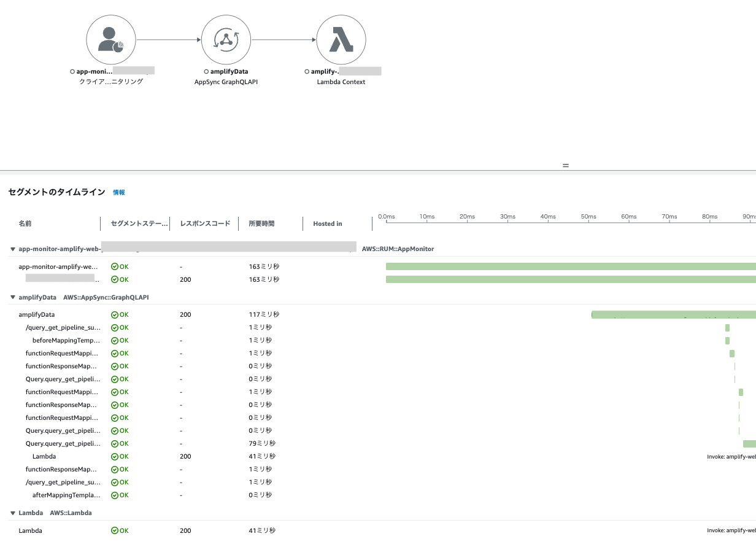This screenshot has width=756, height=547.
Task: Select Lambda segment name under AWS::Lambda group
Action: click(x=31, y=530)
